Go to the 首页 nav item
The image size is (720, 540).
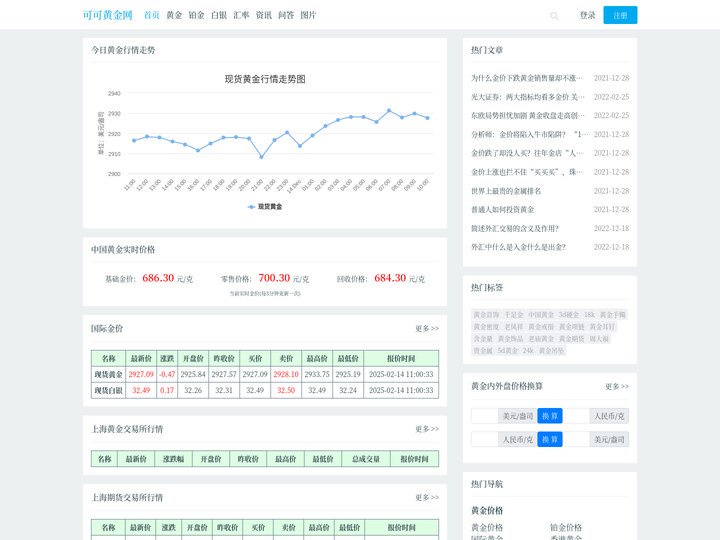pos(152,15)
